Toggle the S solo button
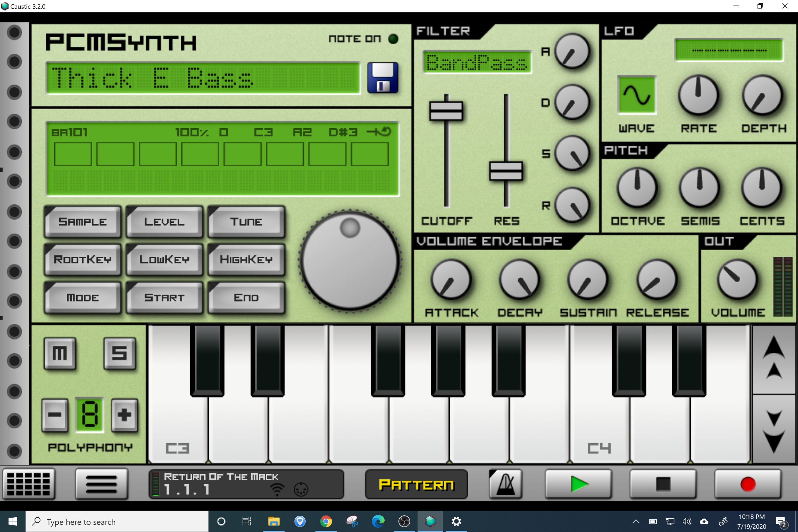The image size is (798, 532). pos(119,353)
